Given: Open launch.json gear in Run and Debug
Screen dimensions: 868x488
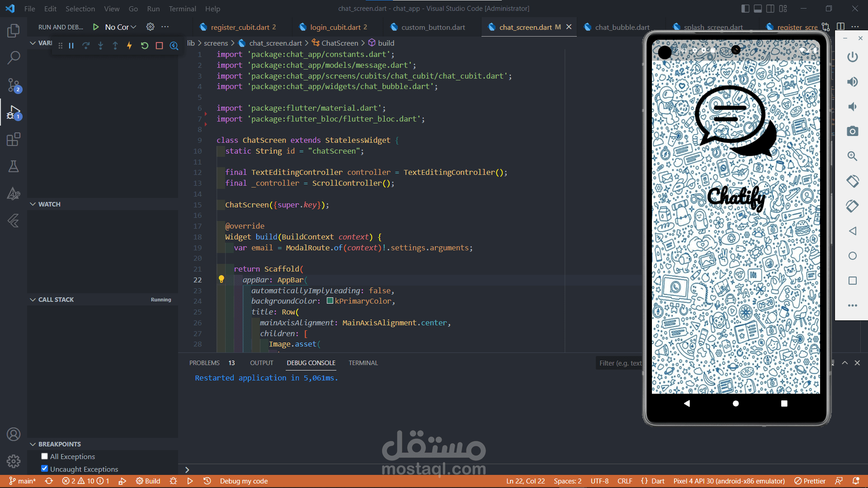Looking at the screenshot, I should 150,27.
